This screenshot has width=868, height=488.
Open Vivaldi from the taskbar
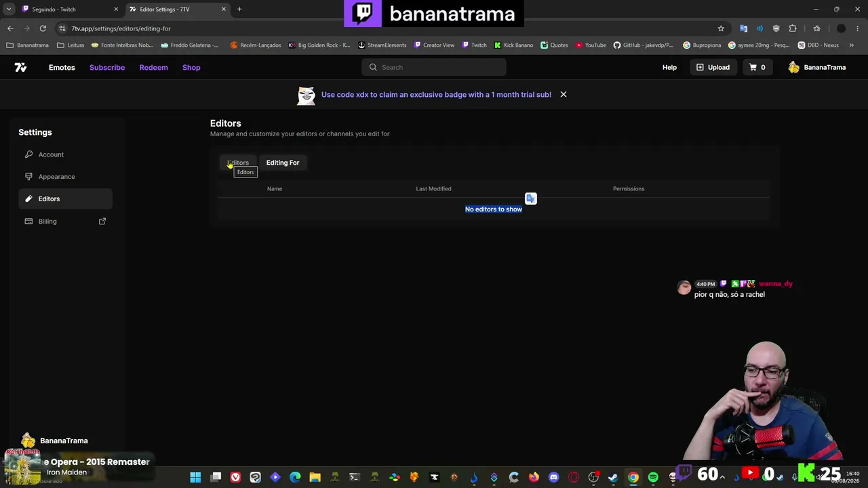235,477
